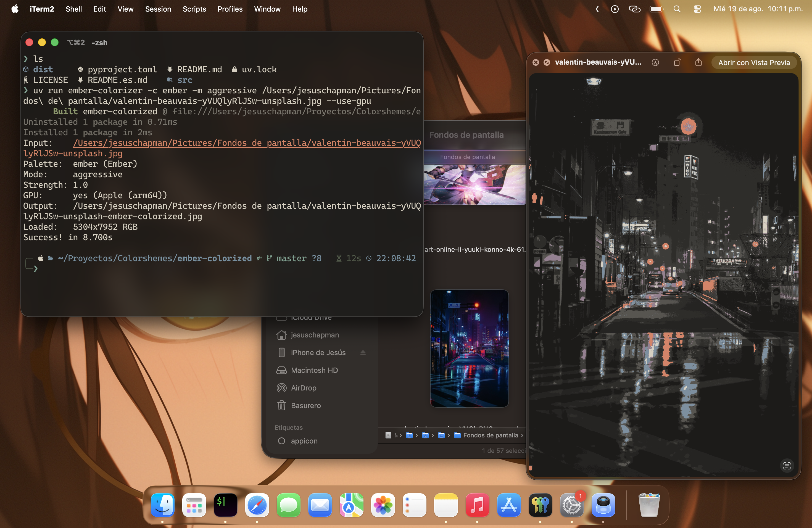Select the anime swordswoman thumbnail in Finder
Image resolution: width=812 pixels, height=528 pixels.
(x=474, y=184)
